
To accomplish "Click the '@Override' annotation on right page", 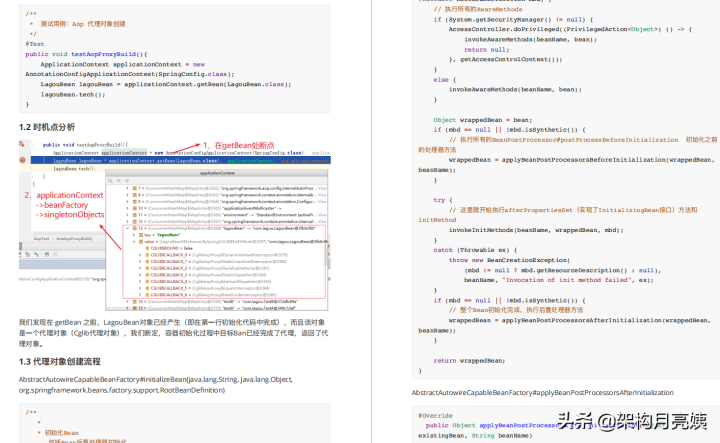I will [x=435, y=415].
